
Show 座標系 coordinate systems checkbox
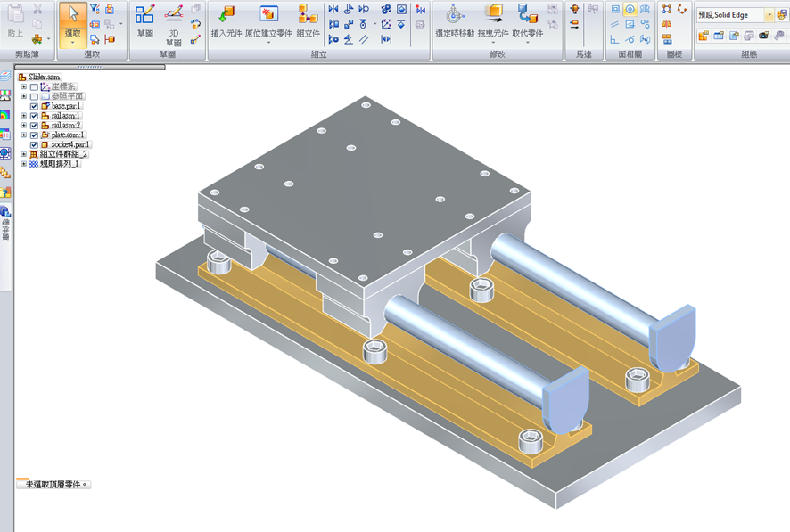coord(34,87)
